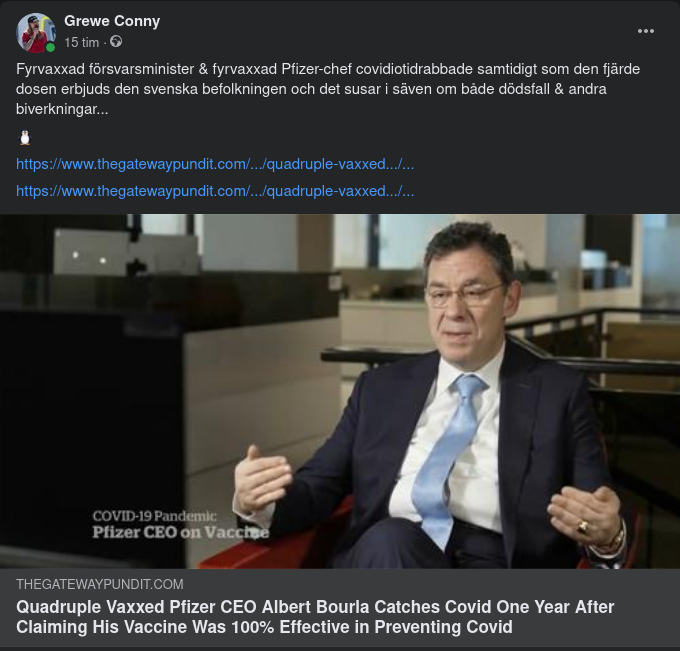This screenshot has width=680, height=651.
Task: Click the THEGATEWAYPUNDIT.COM source label
Action: (x=100, y=584)
